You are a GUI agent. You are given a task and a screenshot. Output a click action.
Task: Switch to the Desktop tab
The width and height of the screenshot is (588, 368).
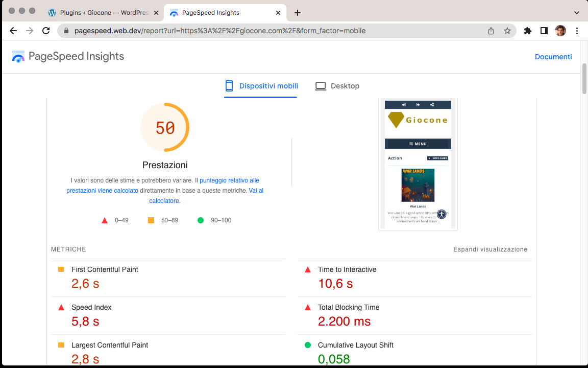pyautogui.click(x=337, y=86)
